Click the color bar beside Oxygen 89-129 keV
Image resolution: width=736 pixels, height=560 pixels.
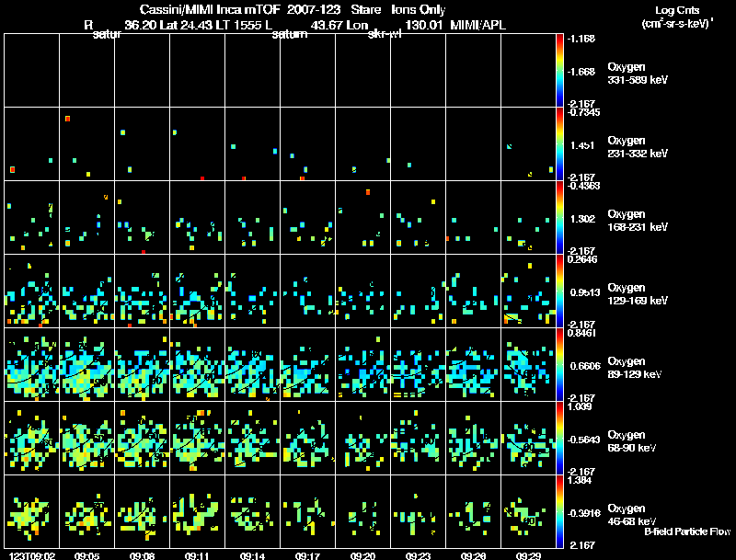coord(559,364)
